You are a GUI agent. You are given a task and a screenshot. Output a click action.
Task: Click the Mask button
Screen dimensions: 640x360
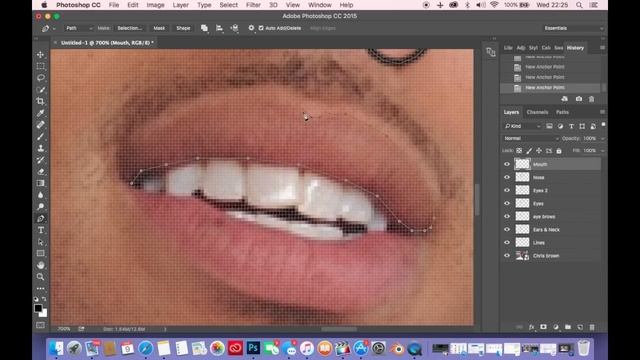[159, 28]
